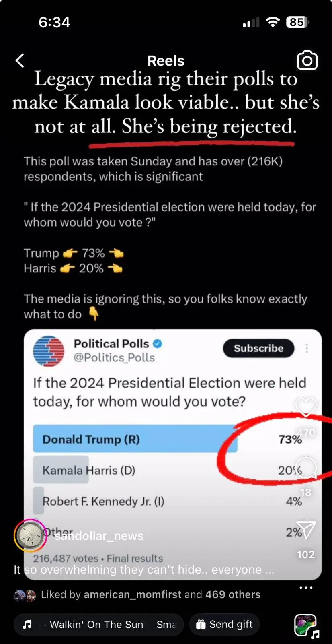The width and height of the screenshot is (332, 644).
Task: Share the reel using paper plane icon
Action: coord(305,530)
